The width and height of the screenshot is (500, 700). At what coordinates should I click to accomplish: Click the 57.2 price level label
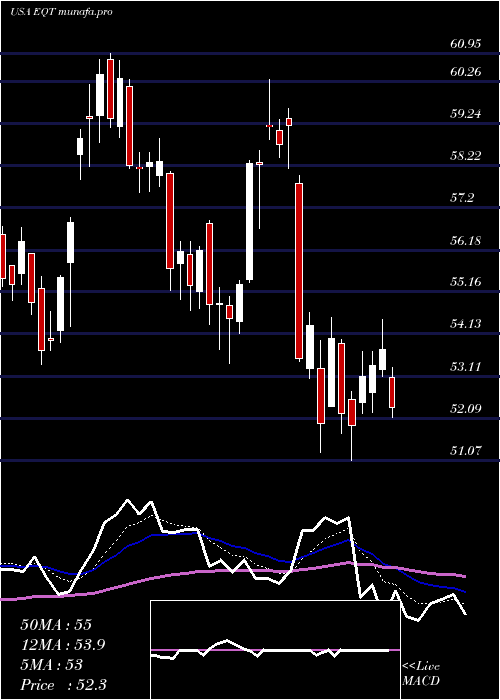(x=462, y=198)
